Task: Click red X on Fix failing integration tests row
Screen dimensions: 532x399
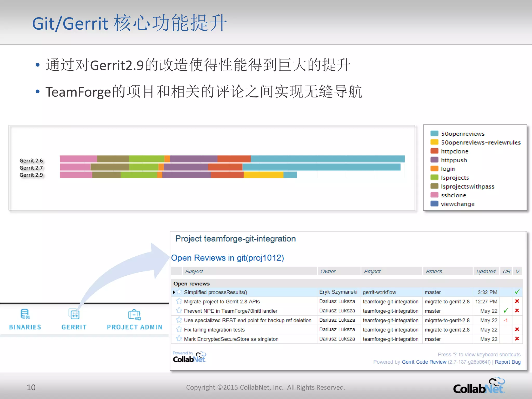Action: tap(517, 329)
